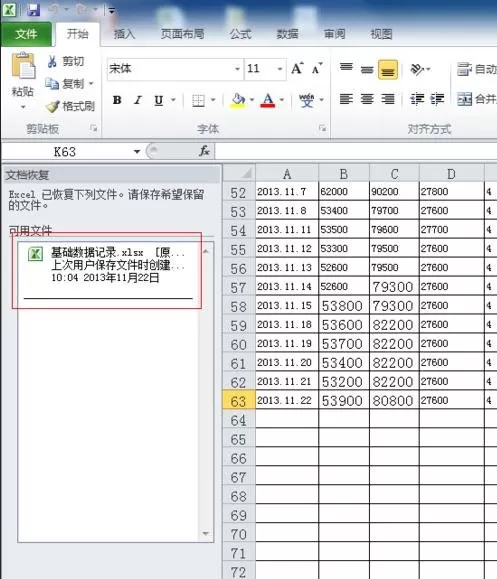Click the Paste icon in clipboard group

click(x=23, y=66)
